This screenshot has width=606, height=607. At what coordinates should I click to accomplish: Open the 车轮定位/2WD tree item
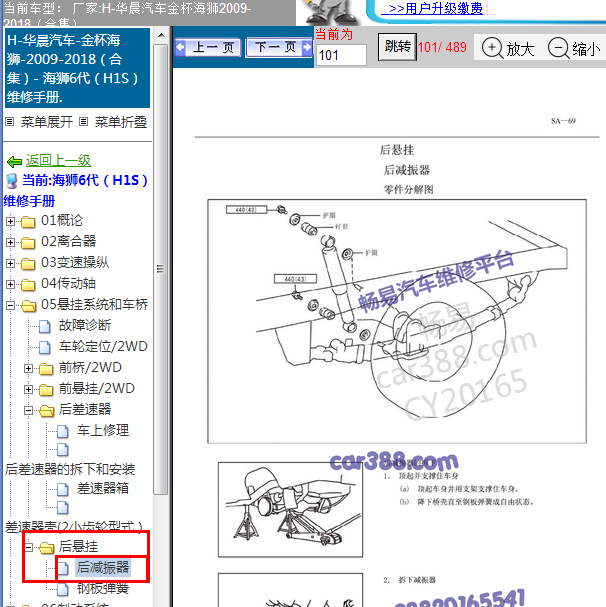click(103, 346)
